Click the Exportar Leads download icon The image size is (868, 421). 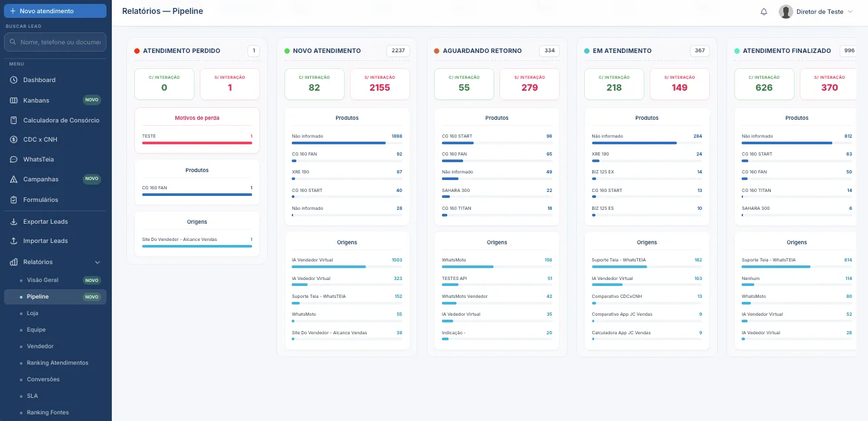coord(14,222)
